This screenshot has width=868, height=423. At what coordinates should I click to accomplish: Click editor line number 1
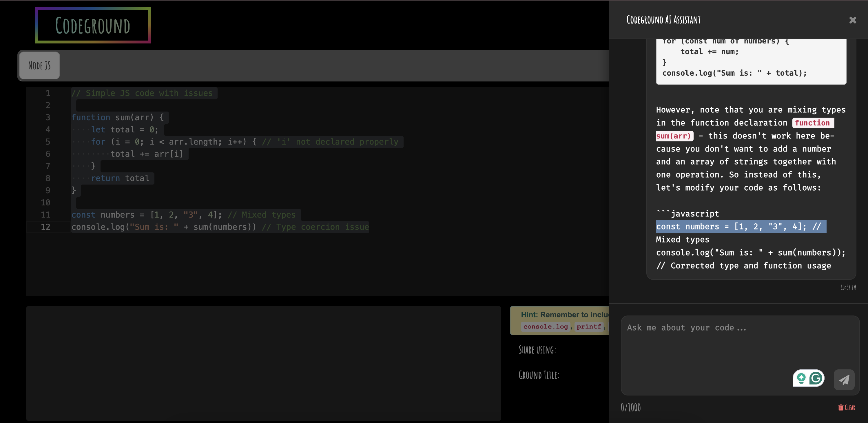[48, 93]
